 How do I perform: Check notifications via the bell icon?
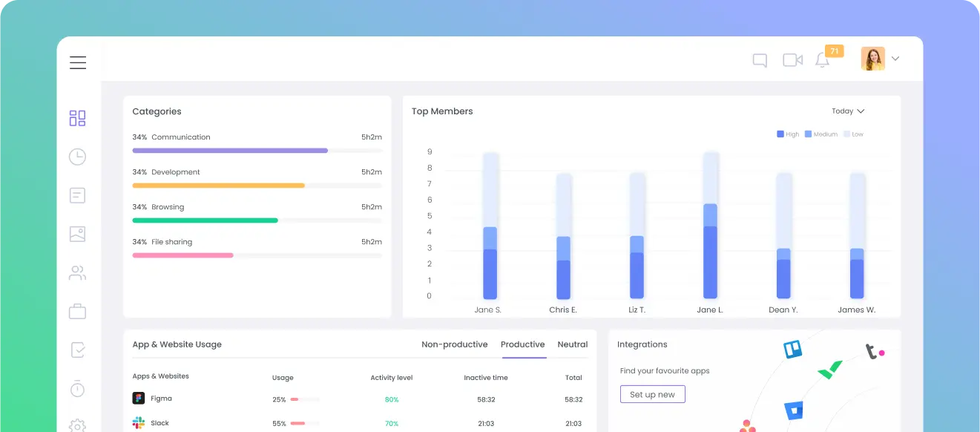tap(822, 60)
